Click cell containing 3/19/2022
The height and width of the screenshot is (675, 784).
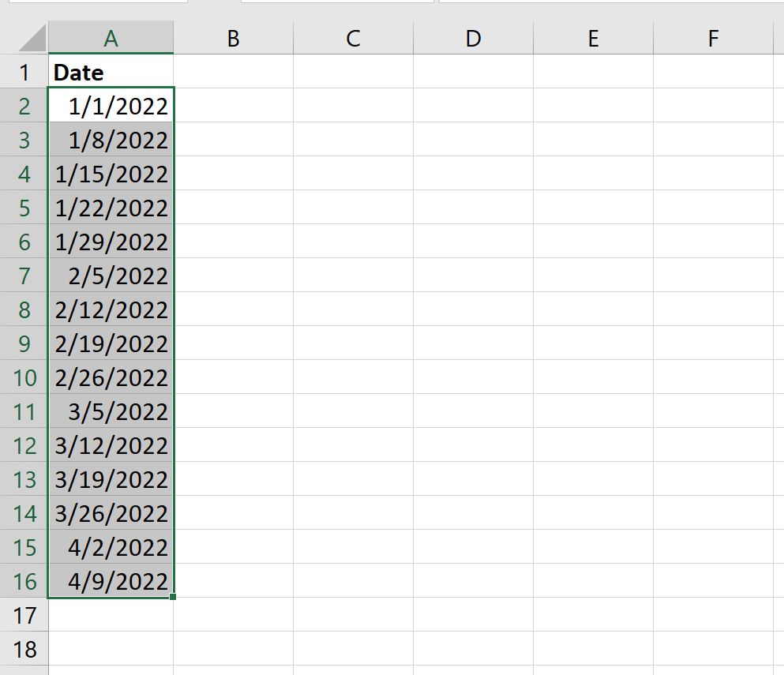click(111, 479)
